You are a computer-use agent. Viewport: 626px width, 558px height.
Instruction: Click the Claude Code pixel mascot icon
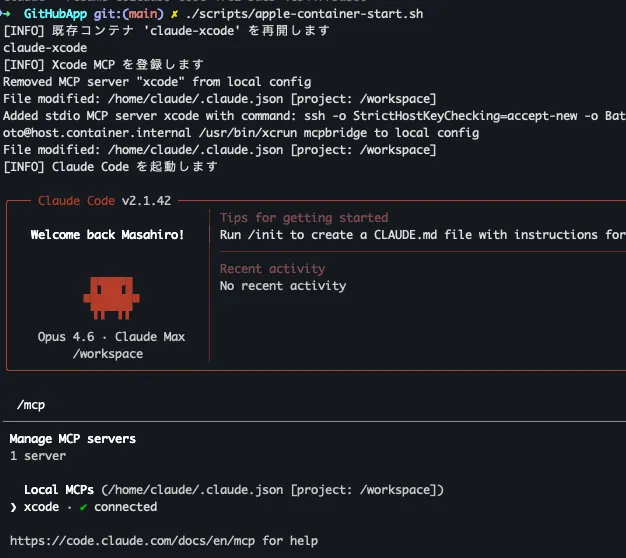[x=111, y=298]
